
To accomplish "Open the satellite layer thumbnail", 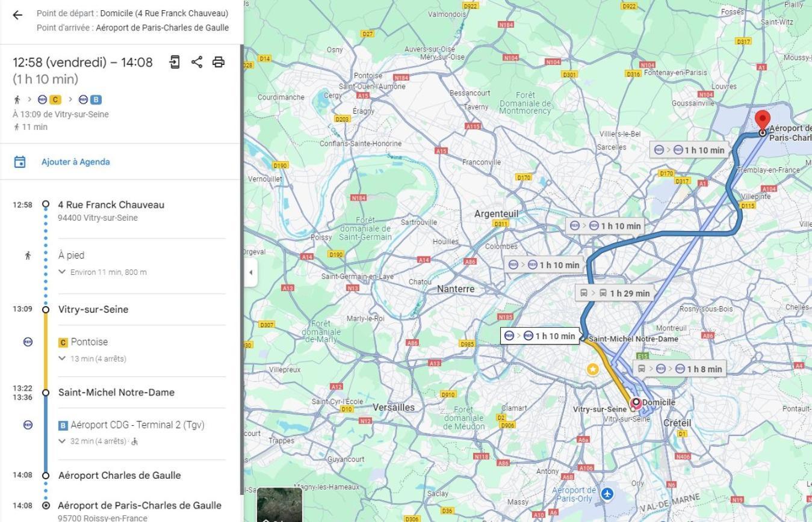I will click(x=279, y=505).
